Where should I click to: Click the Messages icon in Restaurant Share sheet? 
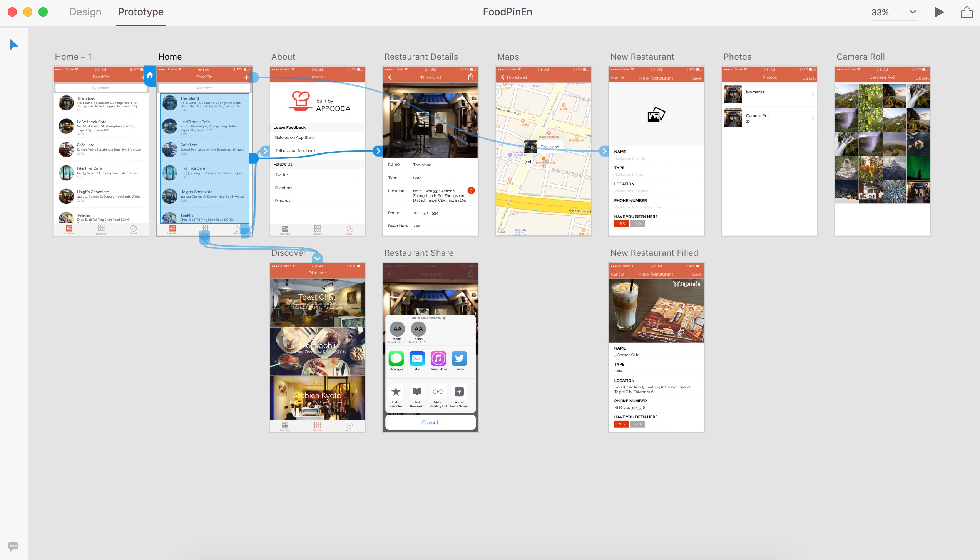click(396, 358)
